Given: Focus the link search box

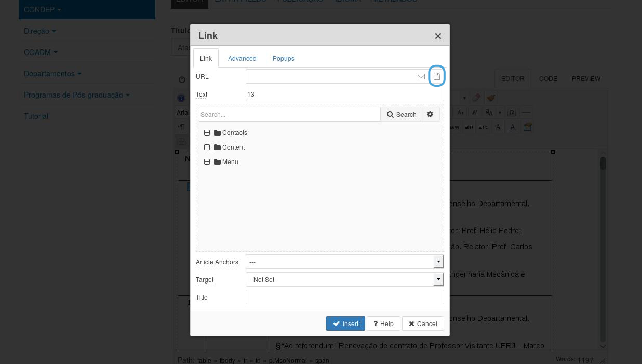Looking at the screenshot, I should 290,114.
